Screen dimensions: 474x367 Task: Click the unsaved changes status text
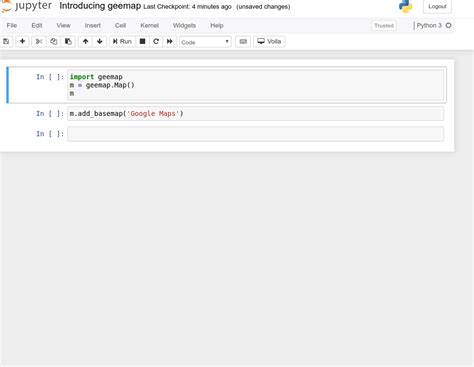[263, 7]
